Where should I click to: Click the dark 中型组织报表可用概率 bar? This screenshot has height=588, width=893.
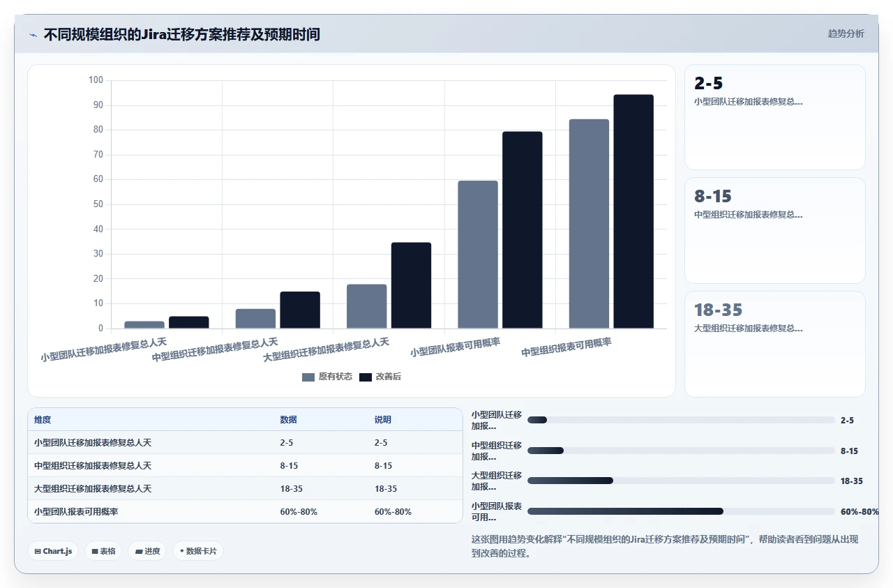tap(633, 211)
